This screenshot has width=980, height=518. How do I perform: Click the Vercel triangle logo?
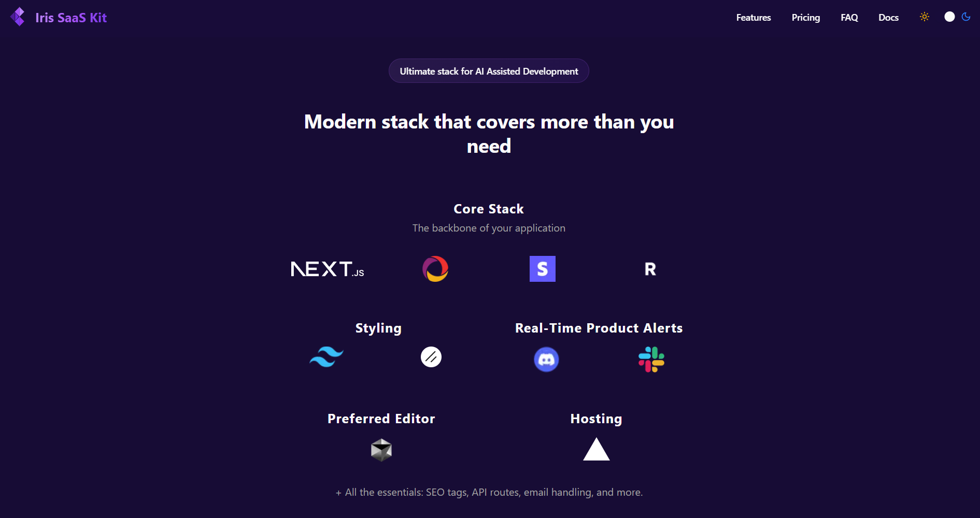pos(596,449)
